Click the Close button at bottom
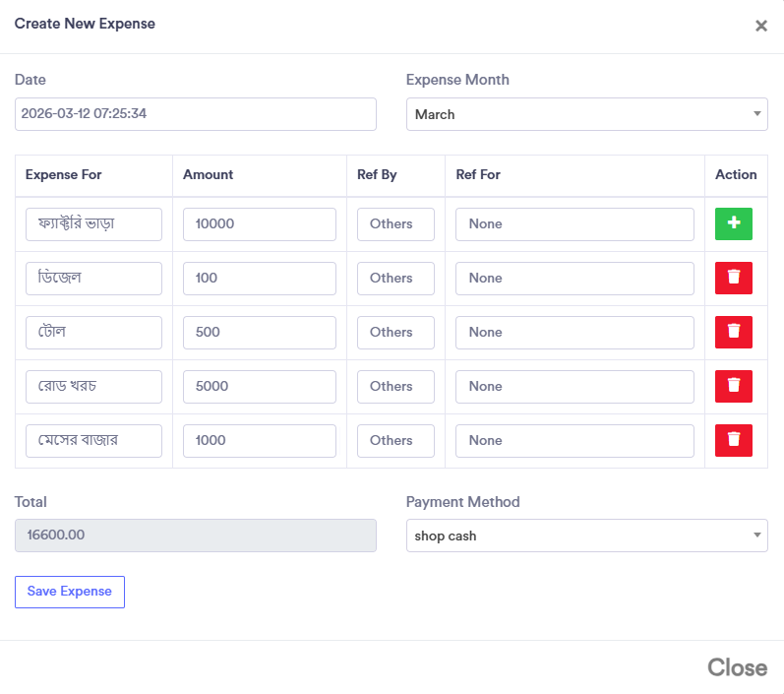 click(737, 667)
